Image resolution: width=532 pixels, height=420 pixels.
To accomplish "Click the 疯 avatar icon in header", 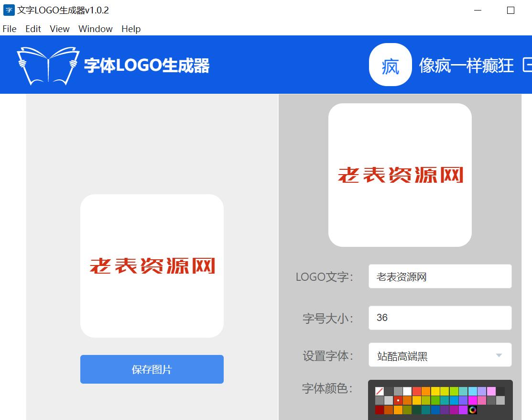I will pyautogui.click(x=391, y=65).
